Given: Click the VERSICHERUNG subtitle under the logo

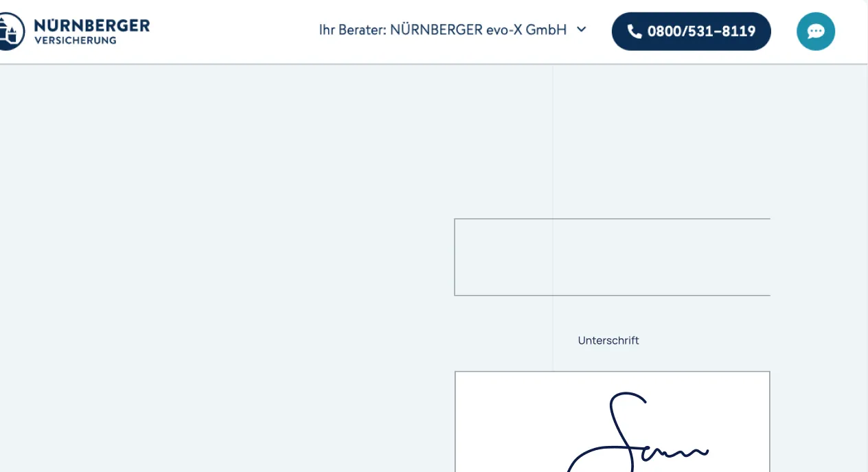Looking at the screenshot, I should tap(75, 40).
